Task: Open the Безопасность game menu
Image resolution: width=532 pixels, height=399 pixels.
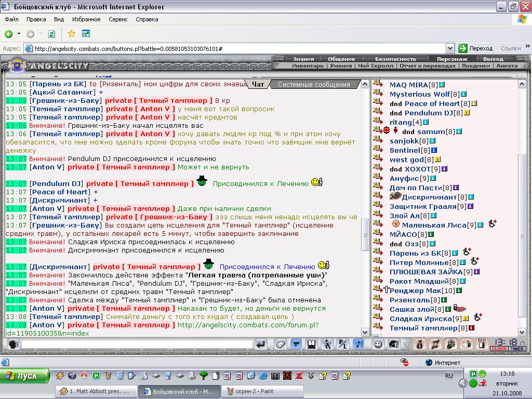Action: pos(395,59)
